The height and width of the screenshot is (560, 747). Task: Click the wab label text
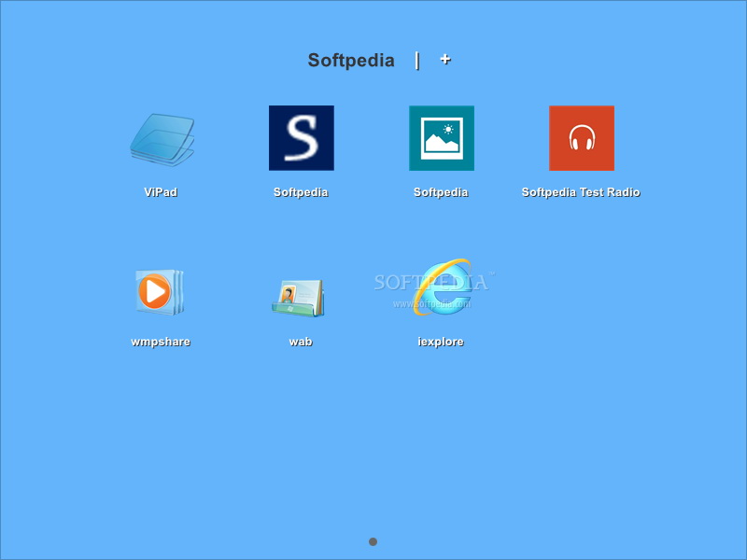(x=301, y=342)
